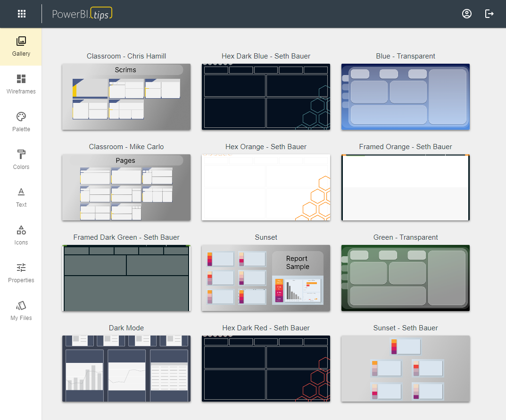Open the Text settings section

tap(21, 197)
